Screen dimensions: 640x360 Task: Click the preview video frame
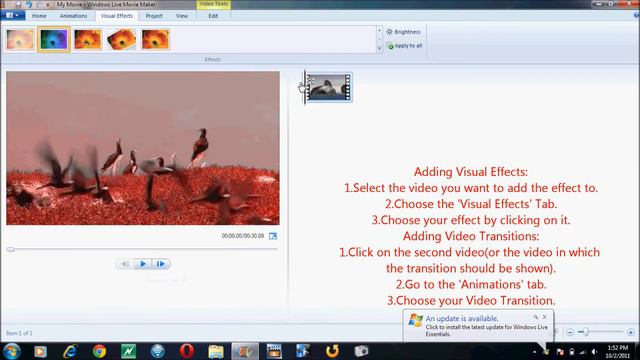point(143,148)
